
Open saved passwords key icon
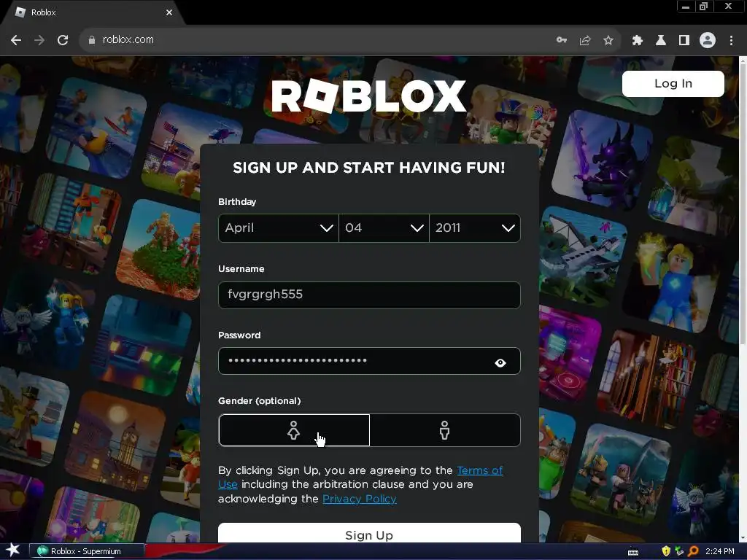(x=562, y=40)
